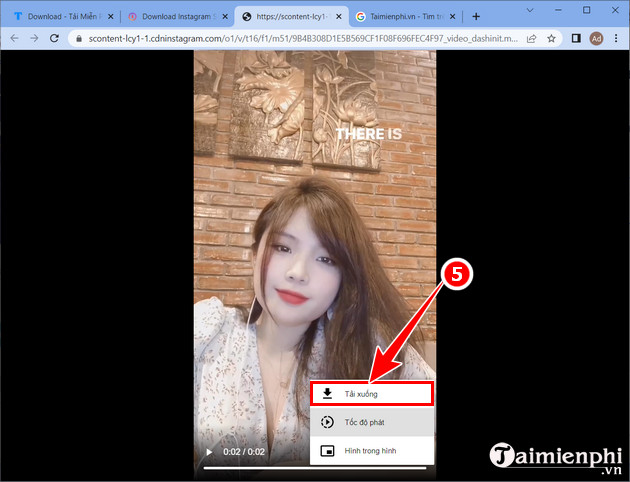Select the scontent-lcy1 video tab

tap(292, 16)
